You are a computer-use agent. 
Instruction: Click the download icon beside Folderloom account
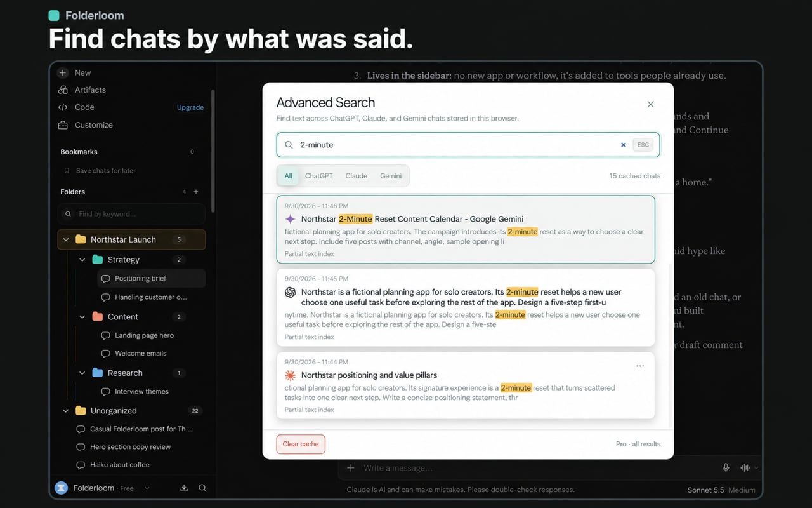click(184, 488)
